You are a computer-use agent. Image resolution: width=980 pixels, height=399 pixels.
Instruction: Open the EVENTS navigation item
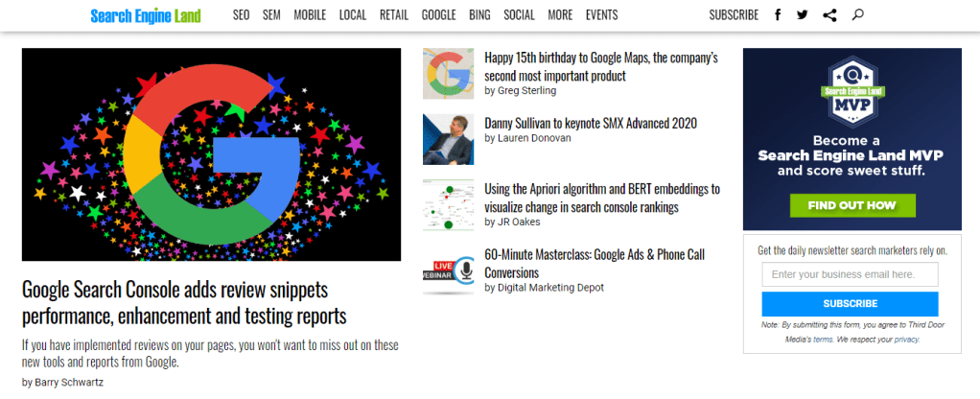601,15
